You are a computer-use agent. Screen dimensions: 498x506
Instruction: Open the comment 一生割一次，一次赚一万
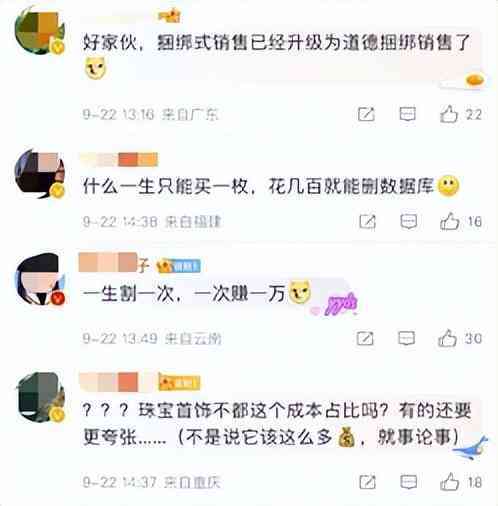coord(184,294)
